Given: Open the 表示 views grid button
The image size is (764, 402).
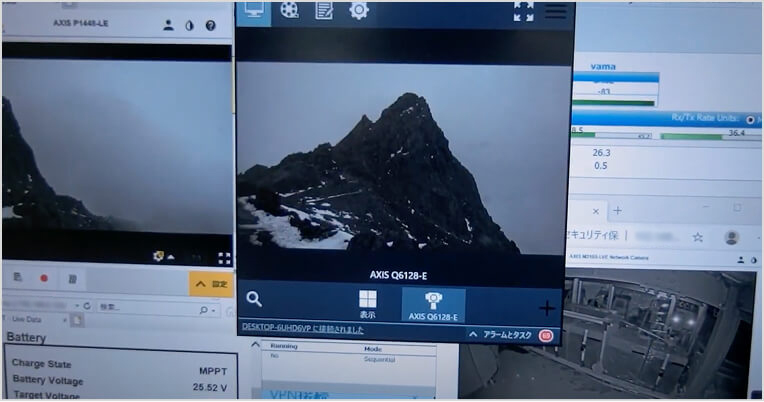Looking at the screenshot, I should pos(367,304).
